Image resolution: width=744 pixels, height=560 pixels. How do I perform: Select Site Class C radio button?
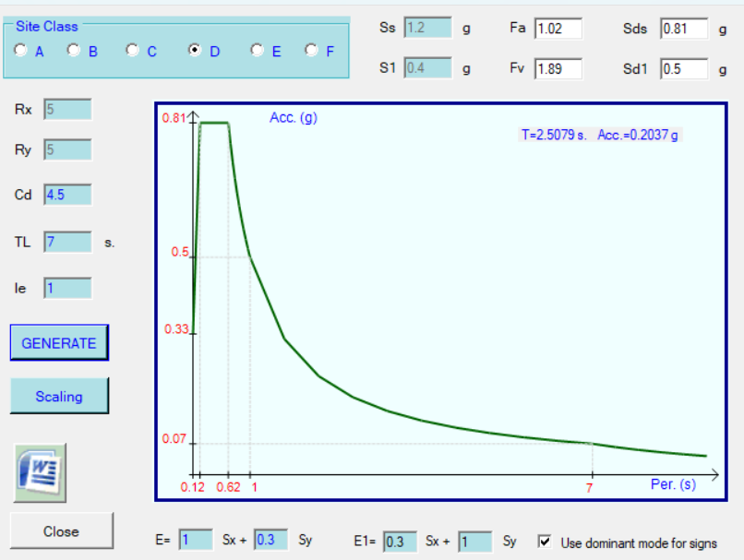pos(132,50)
